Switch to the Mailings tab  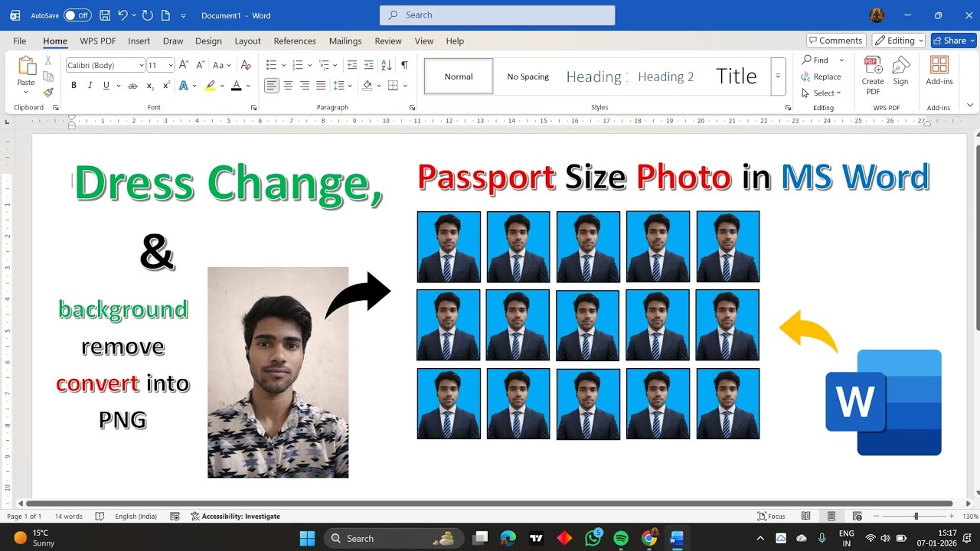click(345, 41)
